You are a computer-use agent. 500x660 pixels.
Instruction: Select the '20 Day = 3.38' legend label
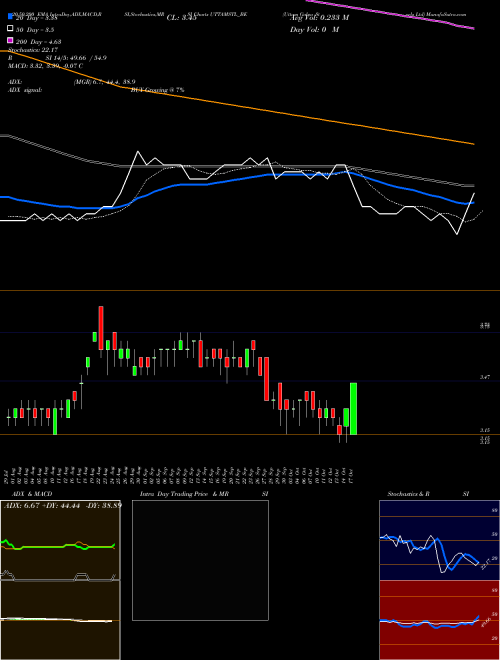point(35,18)
